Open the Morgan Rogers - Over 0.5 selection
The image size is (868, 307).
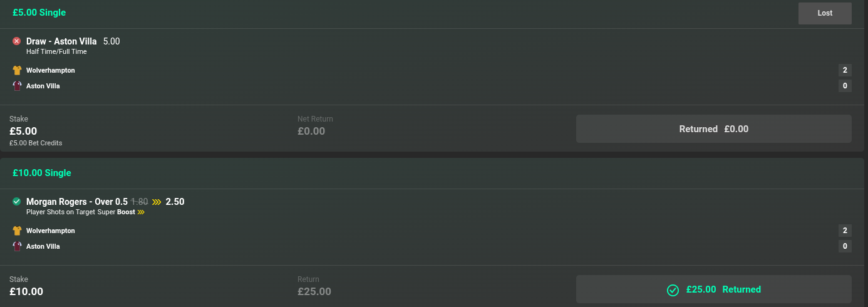pyautogui.click(x=76, y=202)
